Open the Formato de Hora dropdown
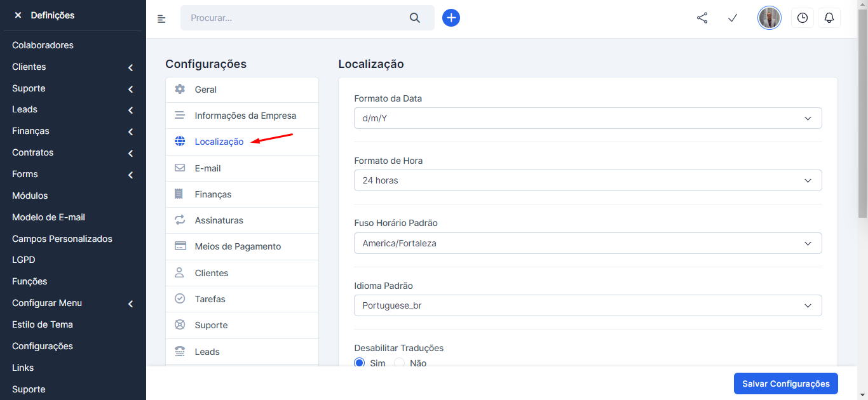868x400 pixels. [588, 180]
